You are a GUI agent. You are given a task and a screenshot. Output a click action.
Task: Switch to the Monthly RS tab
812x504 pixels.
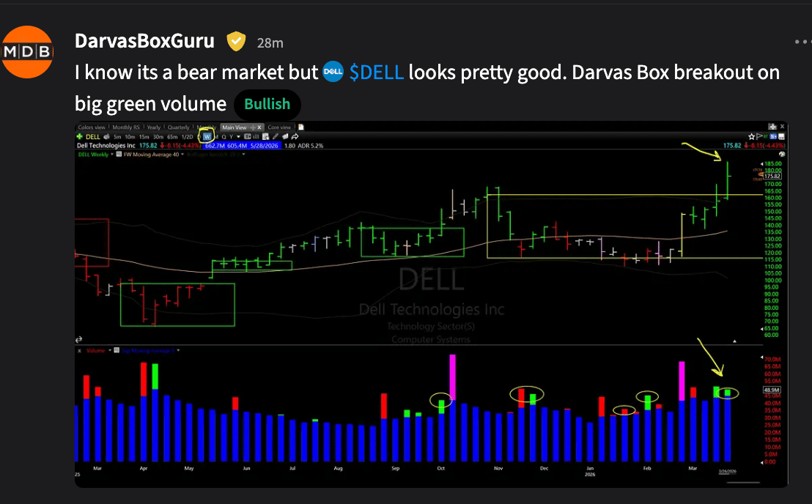click(126, 127)
